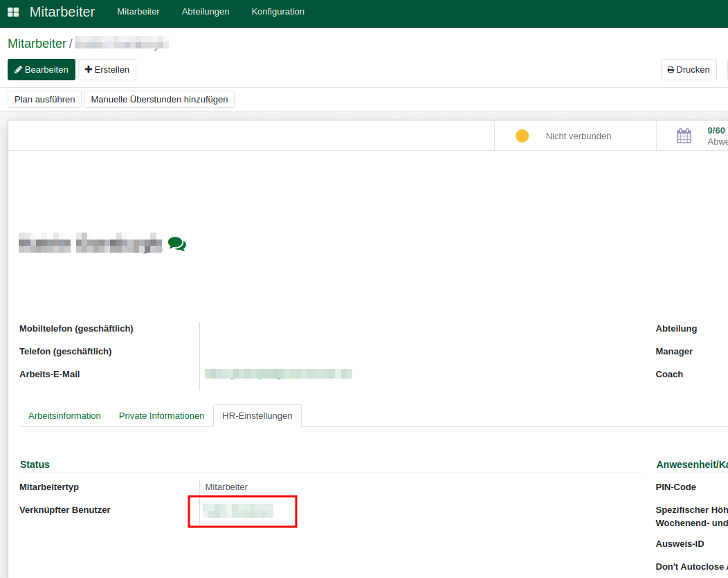The image size is (728, 578).
Task: Click the Ausweis-ID label
Action: tap(680, 543)
